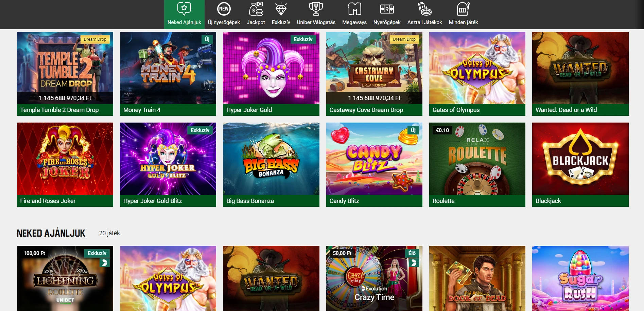Click the Jackpot money bag icon

(x=256, y=9)
